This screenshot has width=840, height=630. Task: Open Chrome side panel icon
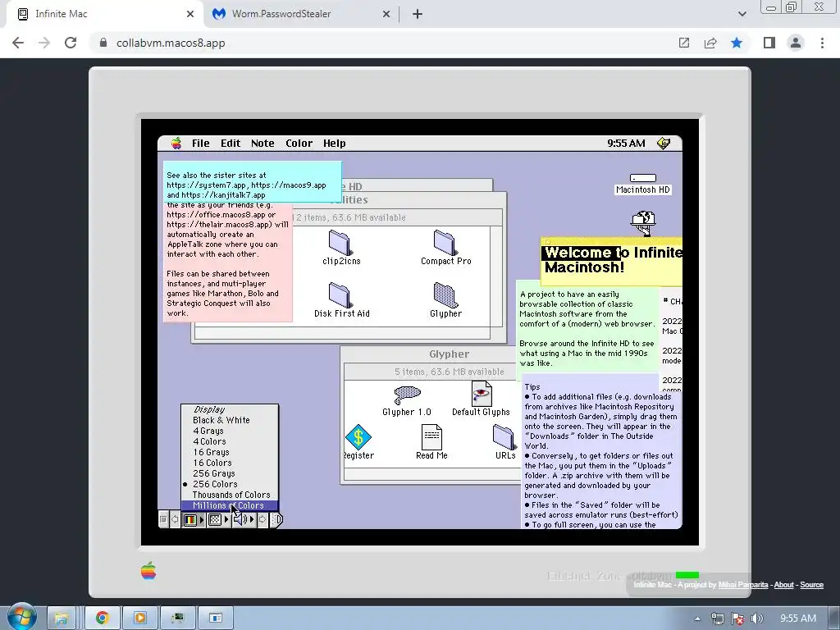(769, 43)
